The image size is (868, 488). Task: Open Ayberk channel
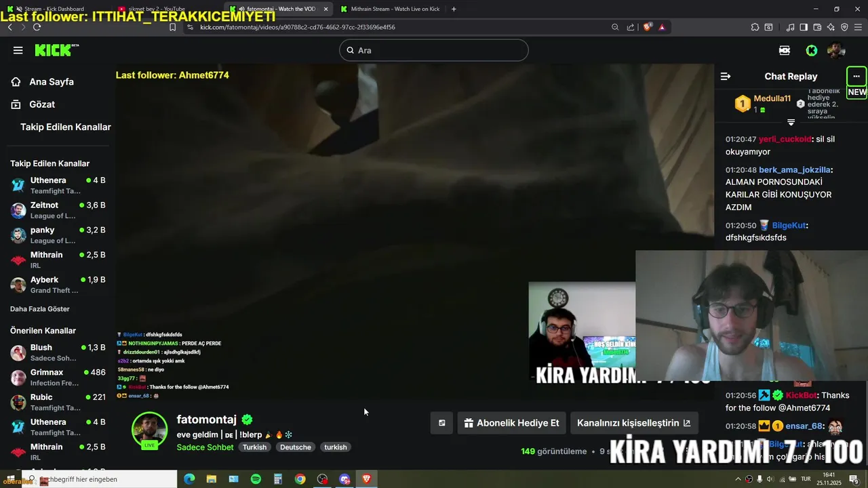tap(58, 285)
